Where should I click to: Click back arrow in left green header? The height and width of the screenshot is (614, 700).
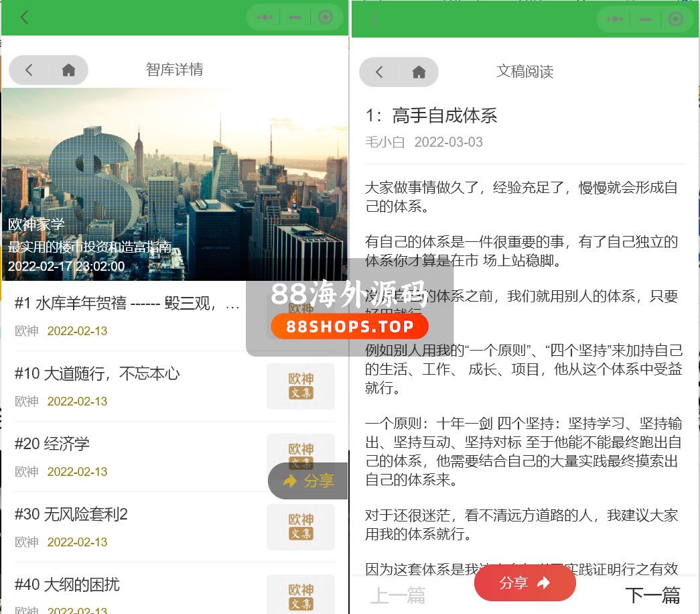coord(25,17)
